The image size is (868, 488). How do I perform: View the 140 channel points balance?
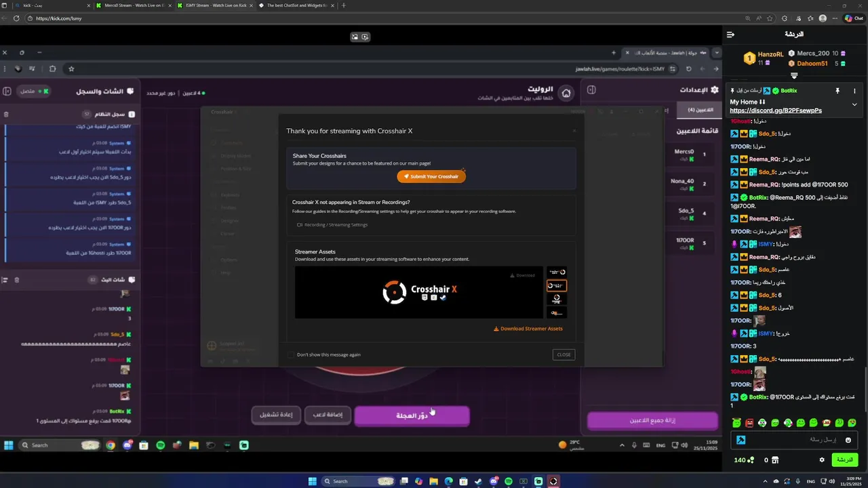tap(744, 460)
